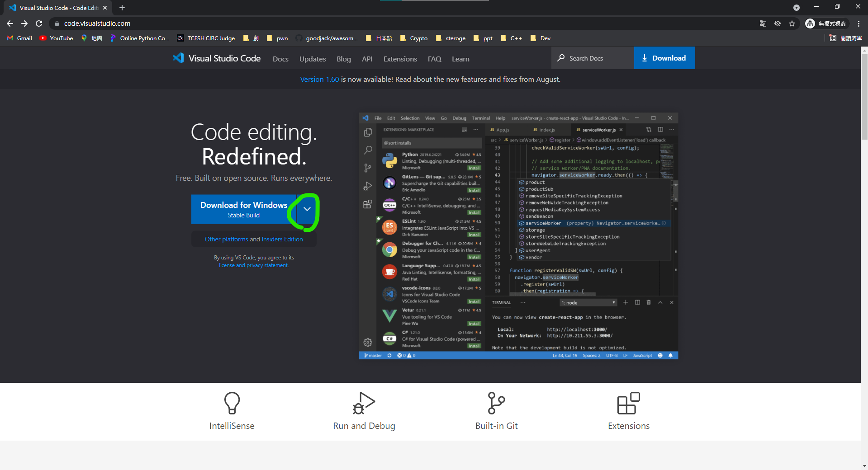Viewport: 868px width, 470px height.
Task: Follow the Version 1.60 link
Action: click(x=319, y=80)
